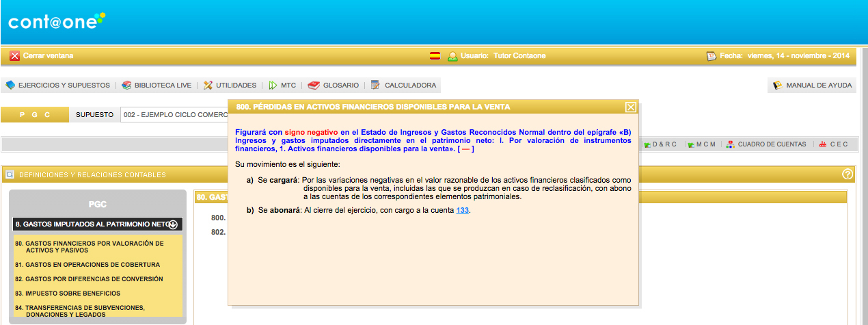Click the Manual de Ayuda book icon
The height and width of the screenshot is (325, 868).
[777, 86]
